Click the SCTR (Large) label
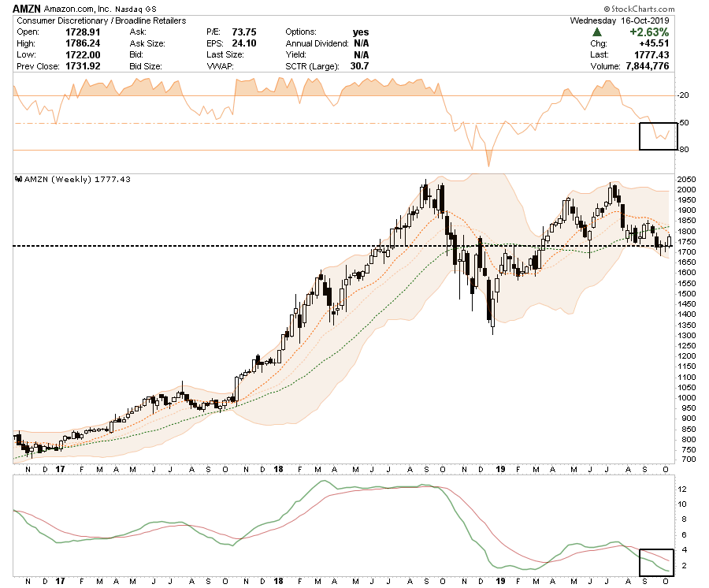 coord(313,66)
